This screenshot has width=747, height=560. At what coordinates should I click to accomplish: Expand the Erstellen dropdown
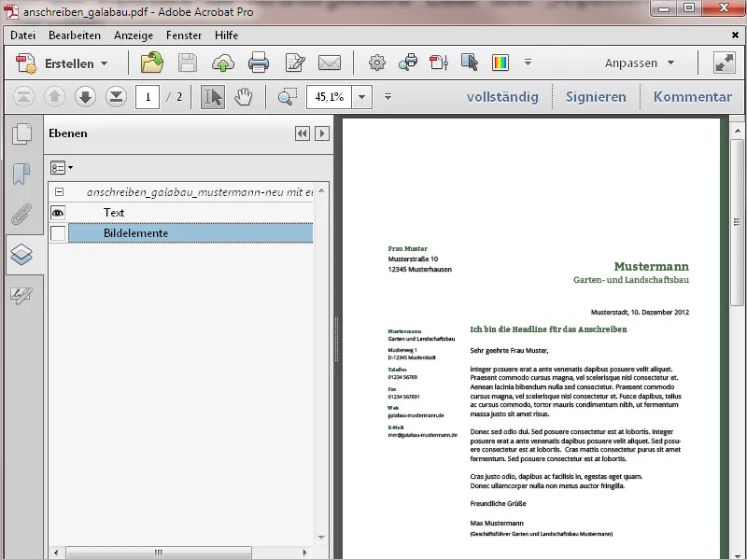click(x=105, y=63)
